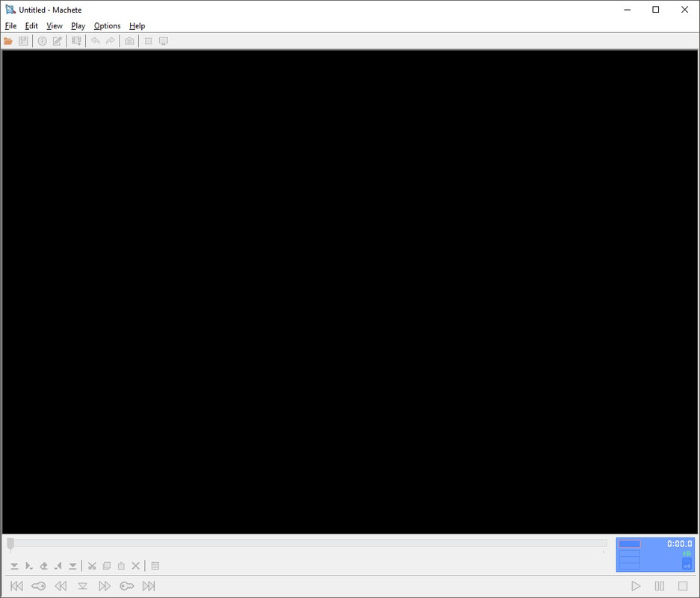This screenshot has width=700, height=598.
Task: Click the center down-triangle position marker icon
Action: click(83, 586)
